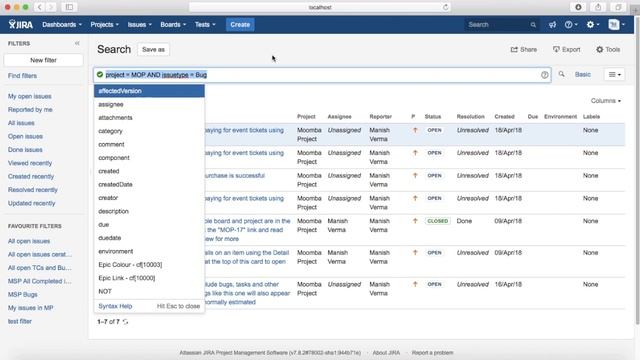
Task: Open the help question-mark menu
Action: pos(571,24)
